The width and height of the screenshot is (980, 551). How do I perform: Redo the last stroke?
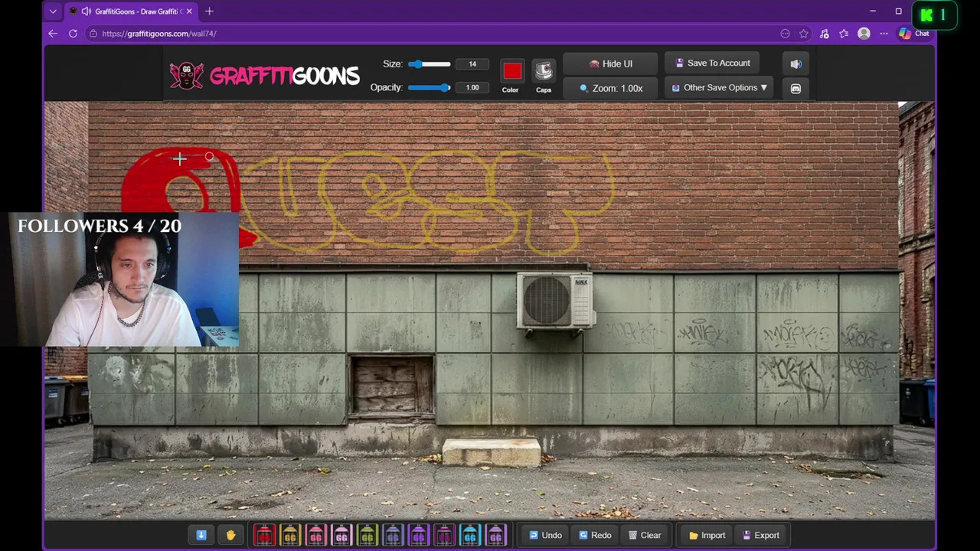click(595, 535)
